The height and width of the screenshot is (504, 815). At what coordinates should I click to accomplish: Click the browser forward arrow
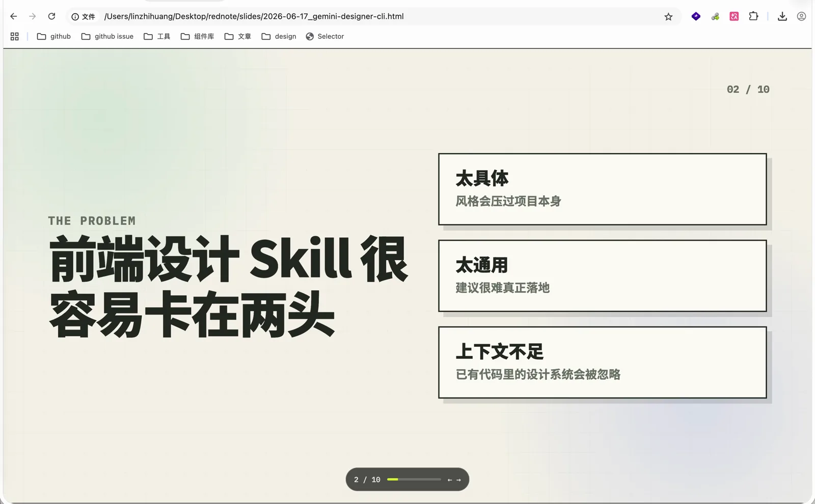pos(33,16)
